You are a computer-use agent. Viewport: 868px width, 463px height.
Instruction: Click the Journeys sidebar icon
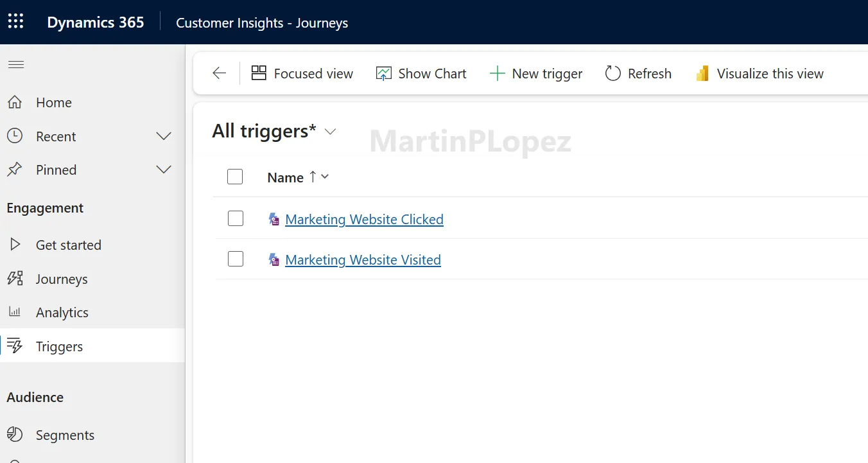point(15,279)
